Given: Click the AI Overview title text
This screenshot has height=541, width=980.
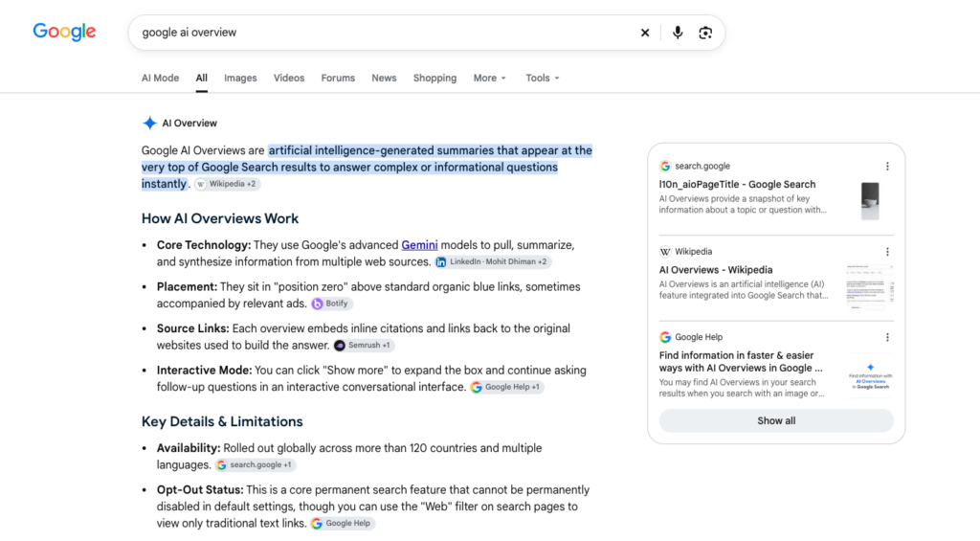Looking at the screenshot, I should click(189, 124).
